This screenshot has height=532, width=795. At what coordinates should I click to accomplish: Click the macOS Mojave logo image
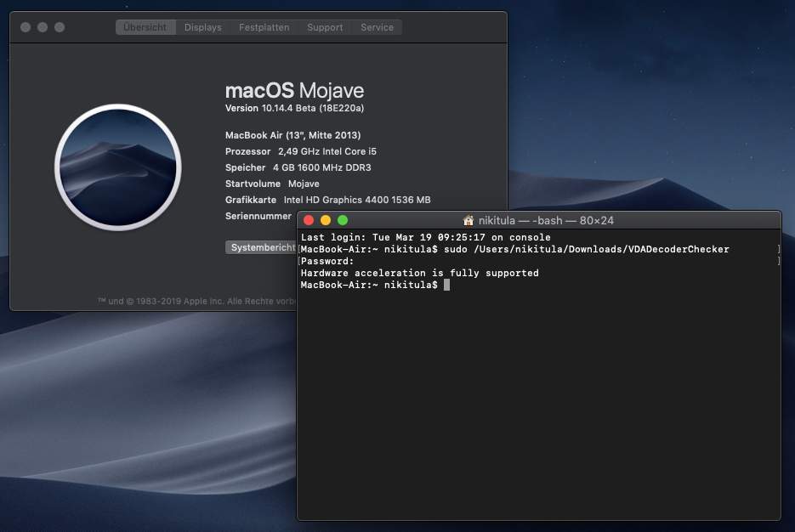(x=118, y=167)
